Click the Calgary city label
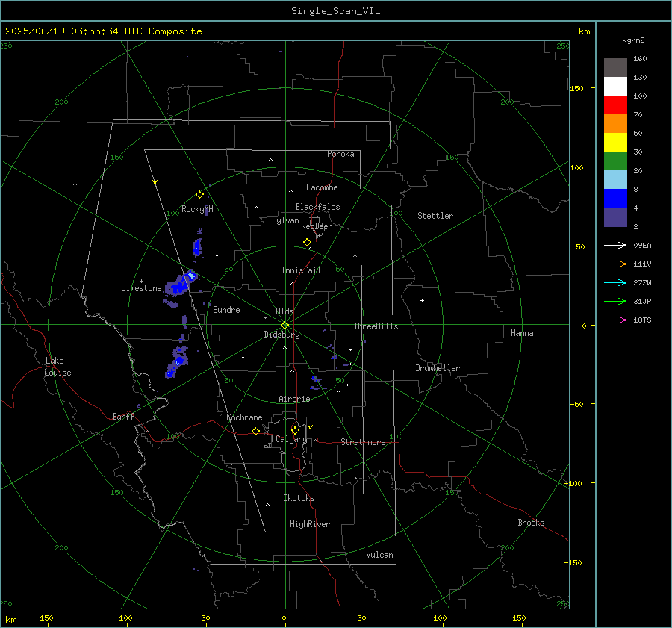 [x=291, y=439]
